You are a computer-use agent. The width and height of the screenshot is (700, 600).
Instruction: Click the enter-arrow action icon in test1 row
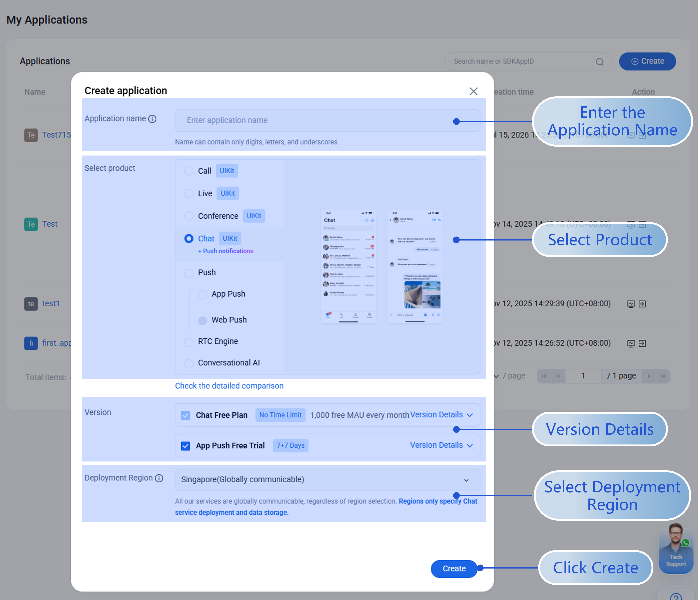click(x=642, y=304)
